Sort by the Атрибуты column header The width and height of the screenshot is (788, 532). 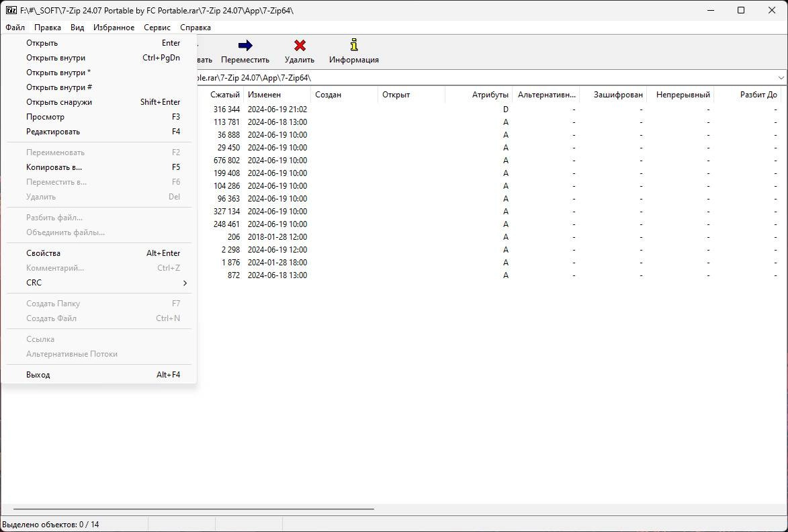478,95
